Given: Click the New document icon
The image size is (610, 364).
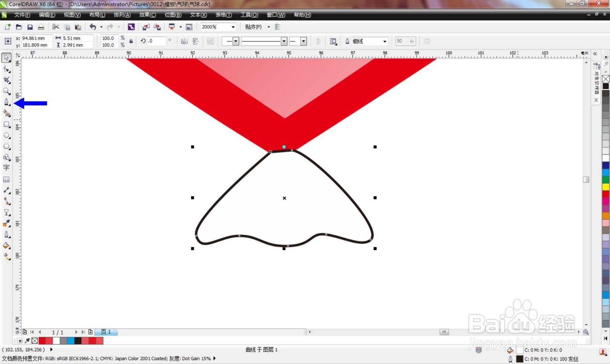Looking at the screenshot, I should 8,27.
